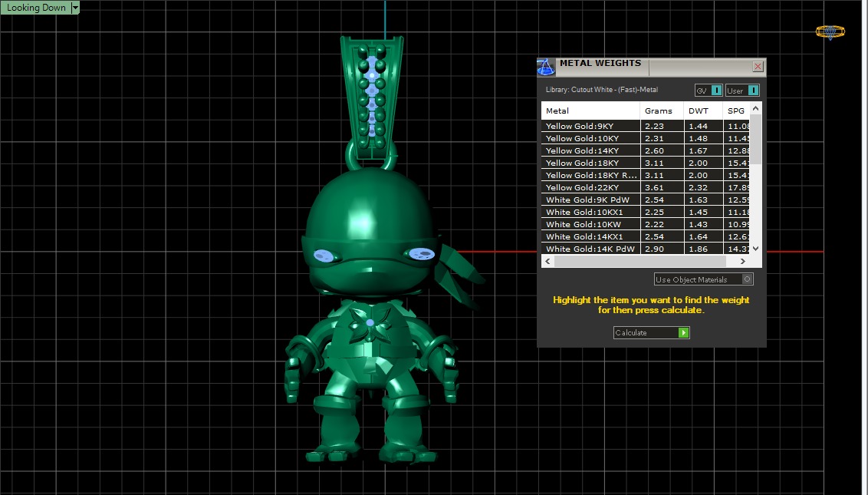Viewport: 868px width, 495px height.
Task: Select the White Gold:14K PdW row
Action: point(646,249)
